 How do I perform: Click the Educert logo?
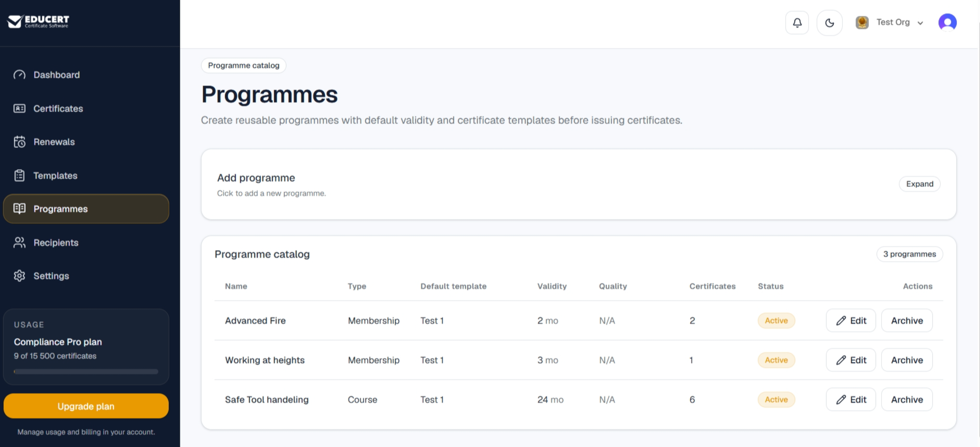(38, 21)
